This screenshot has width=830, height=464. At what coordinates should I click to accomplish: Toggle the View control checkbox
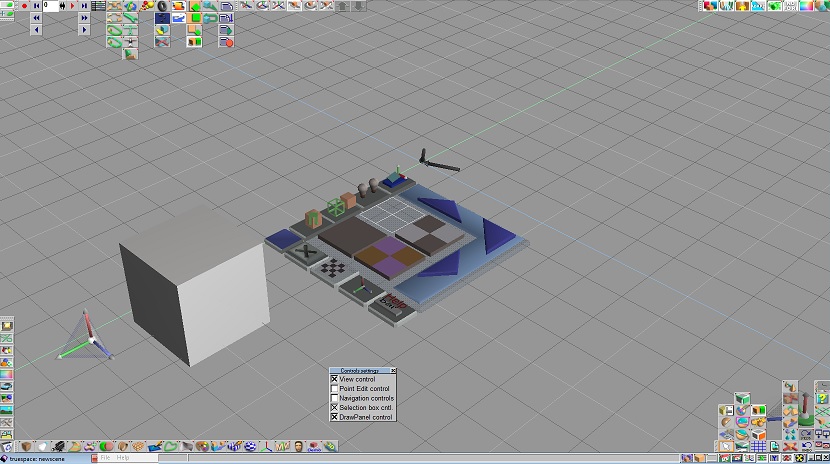pyautogui.click(x=335, y=379)
